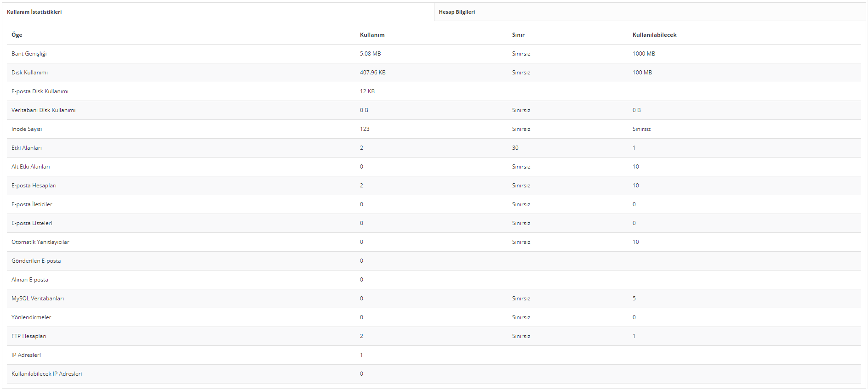Click the Kullanılabilecek IP Adresleri label
868x389 pixels.
tap(47, 374)
